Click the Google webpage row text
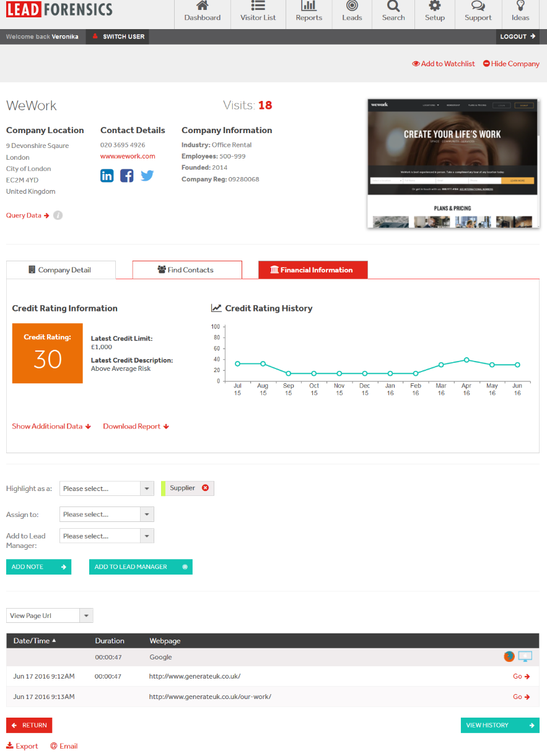The height and width of the screenshot is (756, 547). coord(160,657)
